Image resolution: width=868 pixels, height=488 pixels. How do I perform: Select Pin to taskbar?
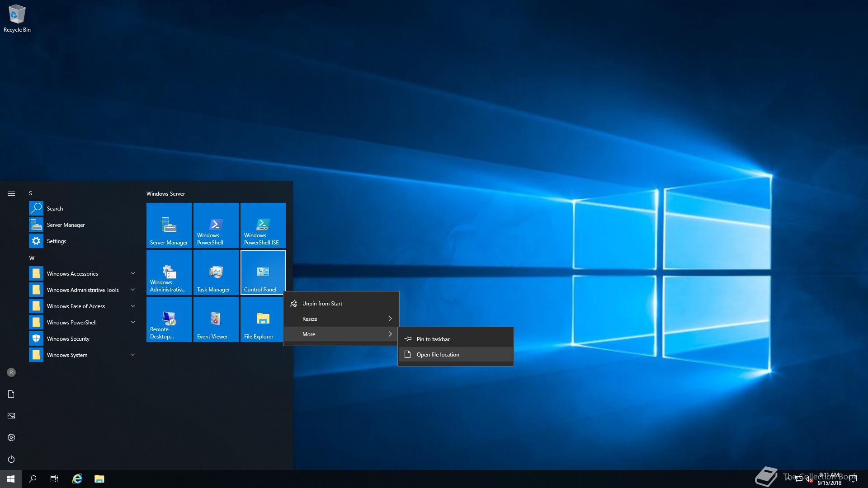pos(456,339)
